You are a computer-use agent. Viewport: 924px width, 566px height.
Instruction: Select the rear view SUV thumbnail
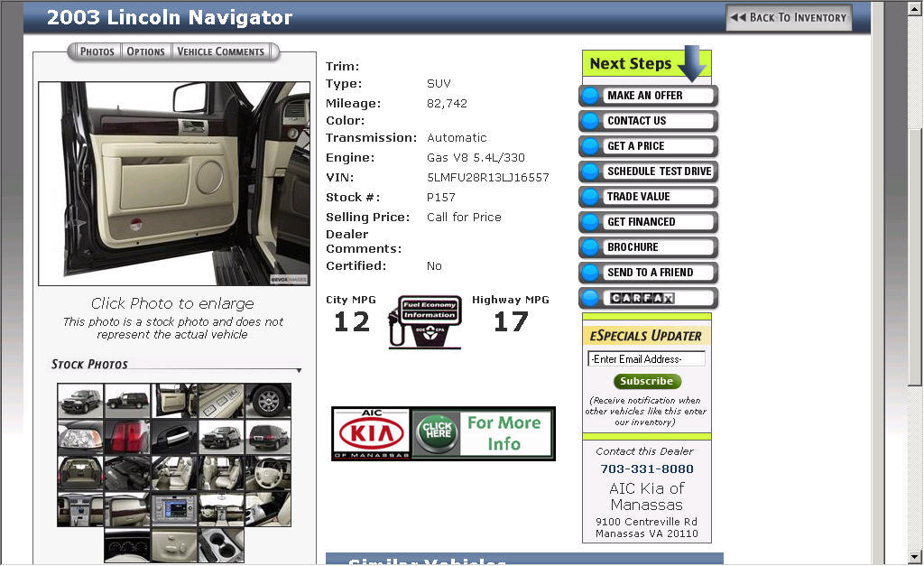tap(268, 437)
